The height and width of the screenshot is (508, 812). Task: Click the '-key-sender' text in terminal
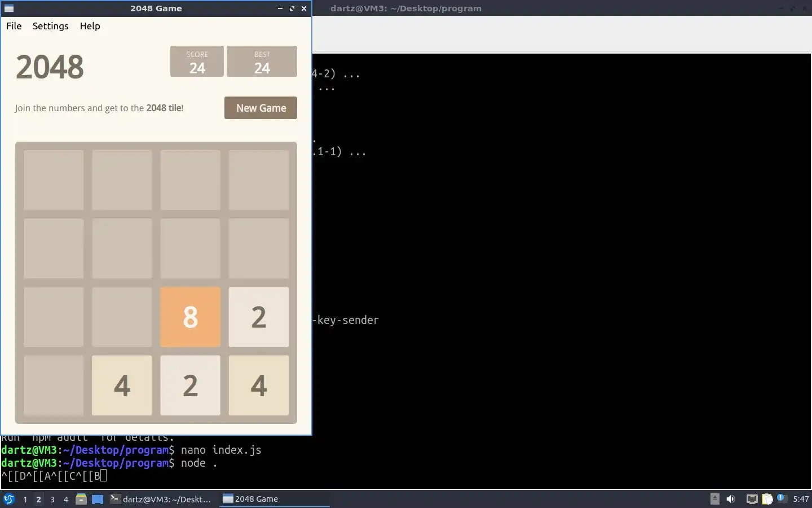345,320
